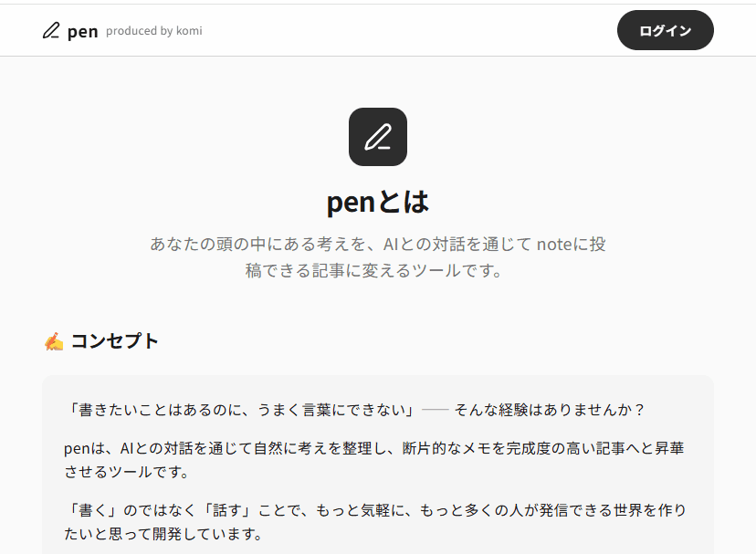This screenshot has height=554, width=756.
Task: Click the ログイン button
Action: coord(665,30)
